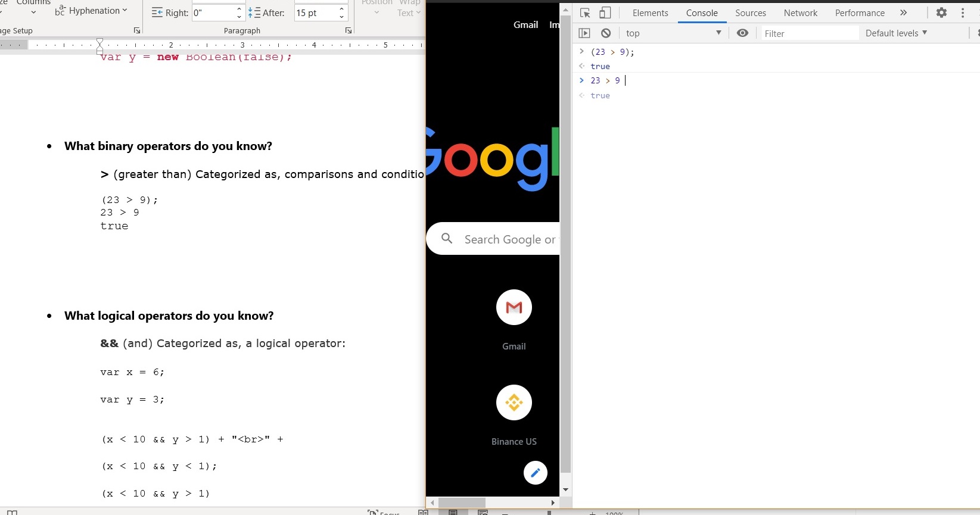Click the ruler first-line indent marker
The height and width of the screenshot is (515, 980).
(99, 42)
